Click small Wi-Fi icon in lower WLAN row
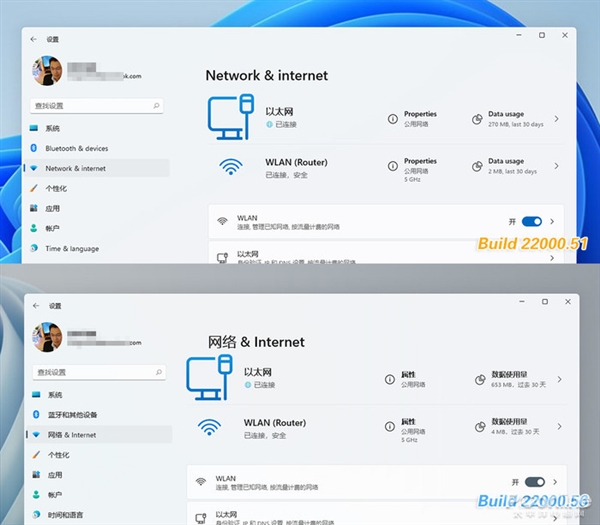Viewport: 600px width, 525px height. (x=201, y=481)
